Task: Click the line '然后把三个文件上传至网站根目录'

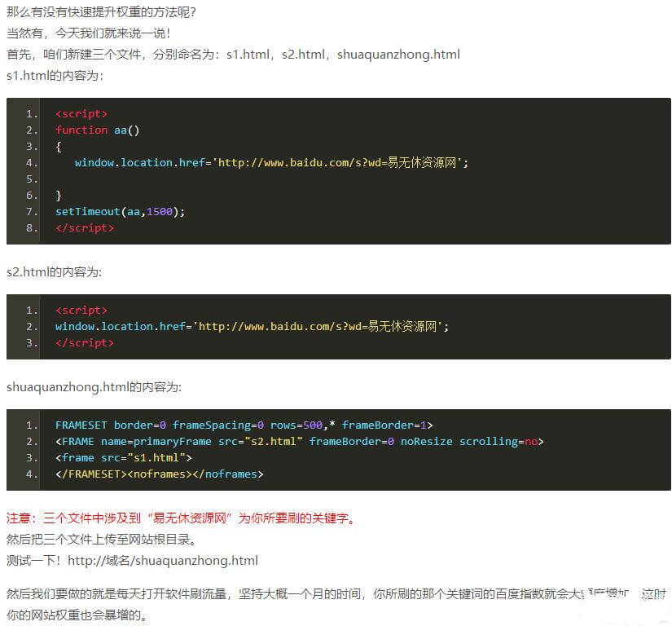Action: 100,539
